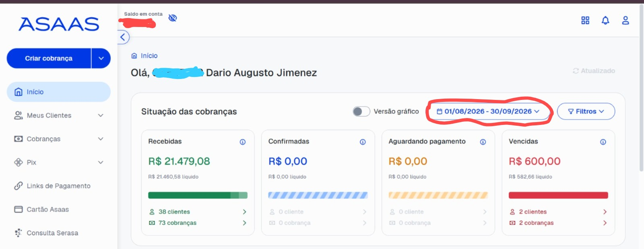Click the Criar cobrança button
Viewport: 644px width, 249px height.
tap(49, 58)
